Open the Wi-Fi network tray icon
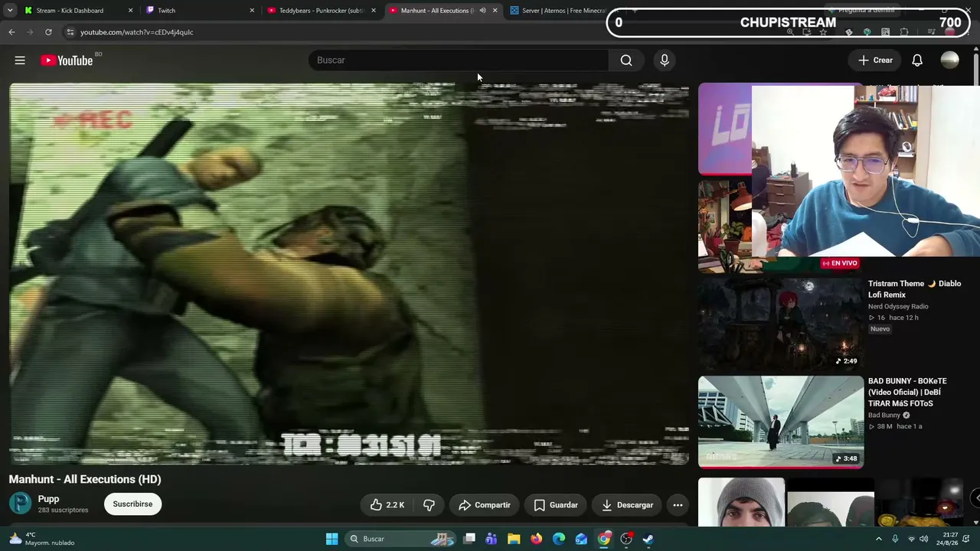980x551 pixels. click(911, 539)
